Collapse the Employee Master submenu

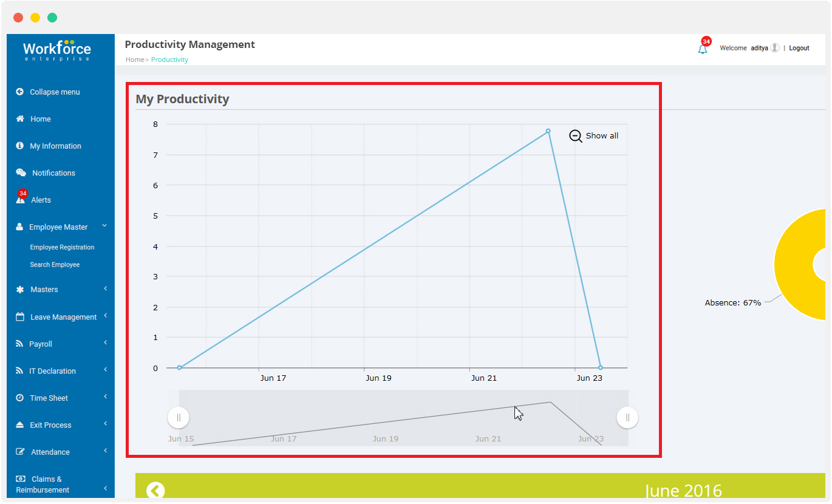pyautogui.click(x=104, y=225)
